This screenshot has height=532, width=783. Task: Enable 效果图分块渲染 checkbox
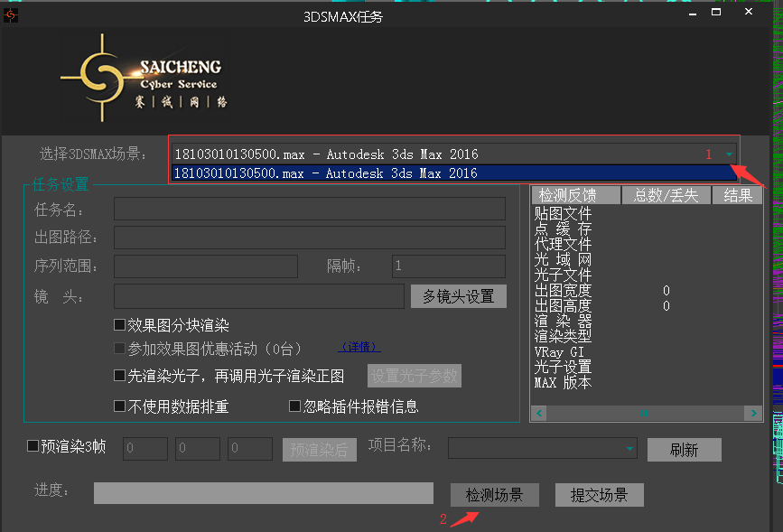click(119, 325)
